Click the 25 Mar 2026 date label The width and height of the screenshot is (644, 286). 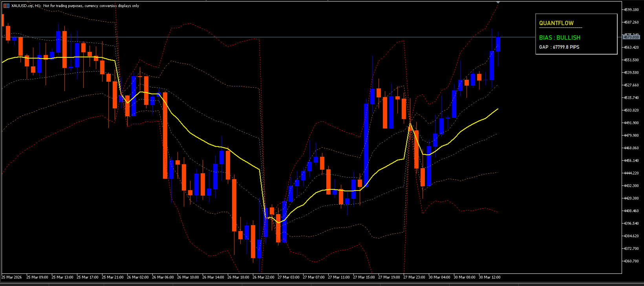click(12, 277)
